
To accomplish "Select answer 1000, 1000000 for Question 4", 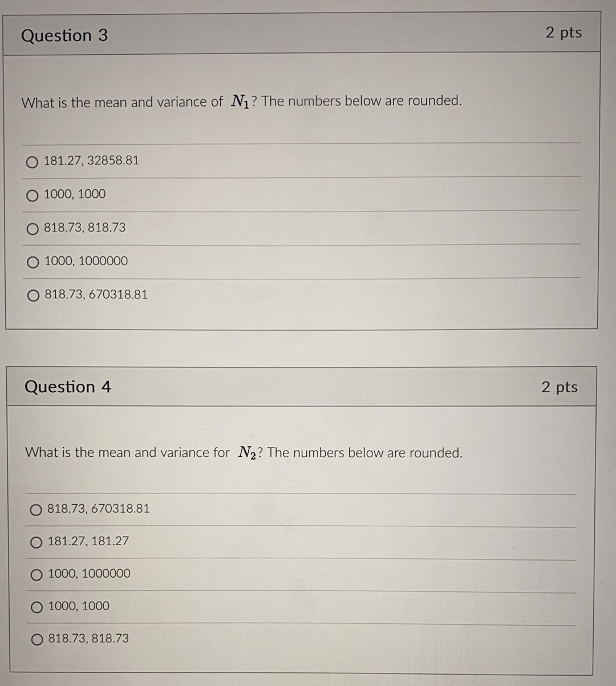I will [x=37, y=575].
